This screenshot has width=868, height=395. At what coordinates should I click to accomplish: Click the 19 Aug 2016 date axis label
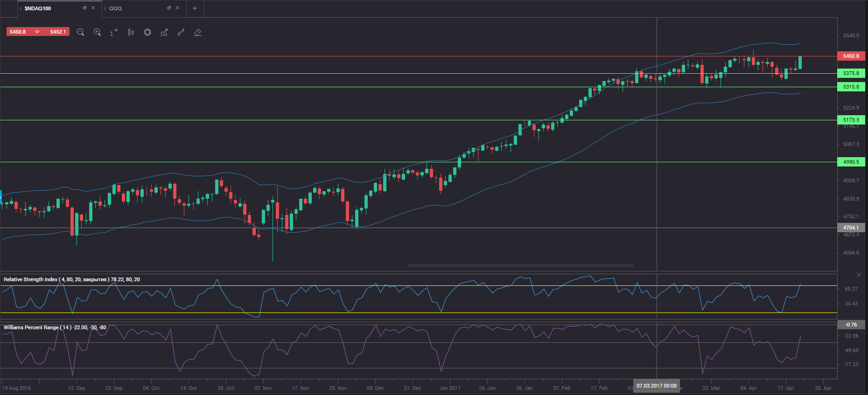[x=16, y=388]
